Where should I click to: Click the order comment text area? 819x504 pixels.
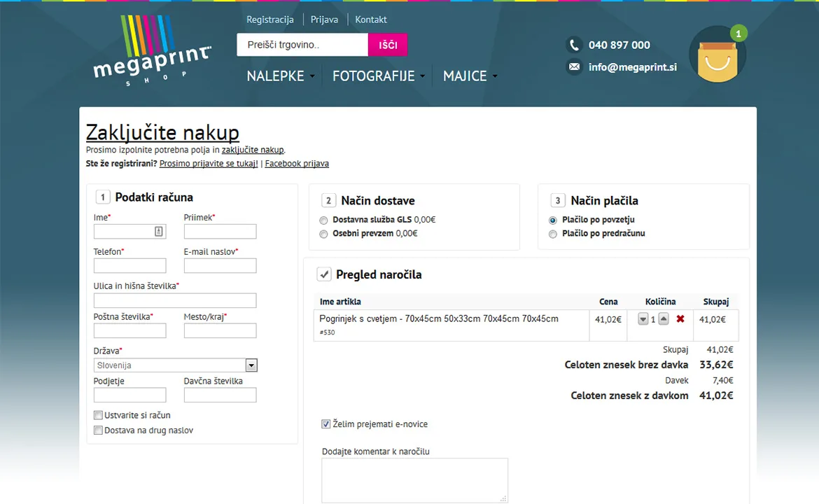coord(414,480)
